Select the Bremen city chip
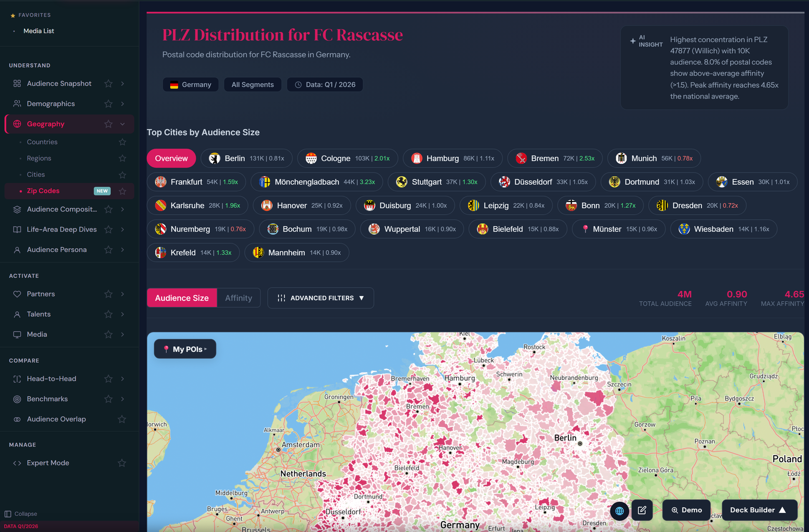 pyautogui.click(x=555, y=158)
